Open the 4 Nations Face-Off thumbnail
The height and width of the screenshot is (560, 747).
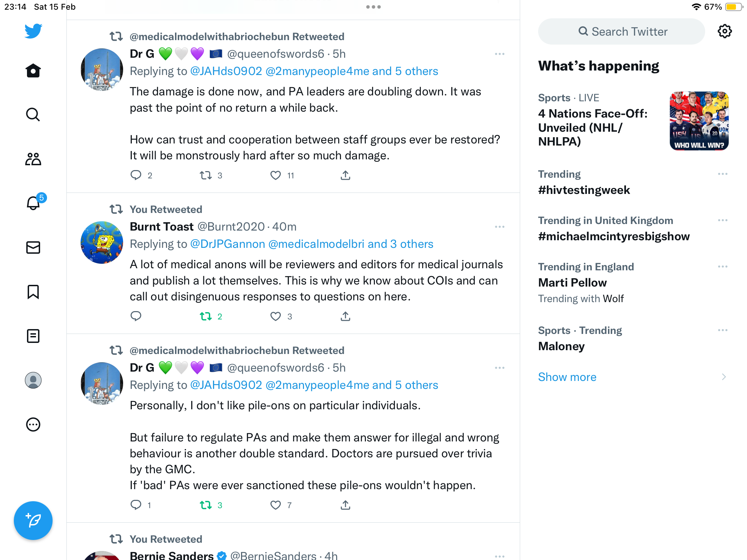[x=699, y=121]
